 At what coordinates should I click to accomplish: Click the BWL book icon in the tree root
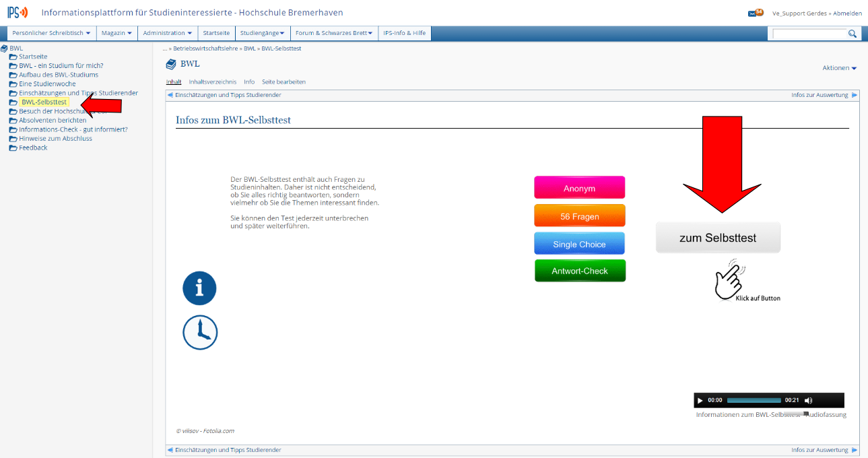[4, 48]
